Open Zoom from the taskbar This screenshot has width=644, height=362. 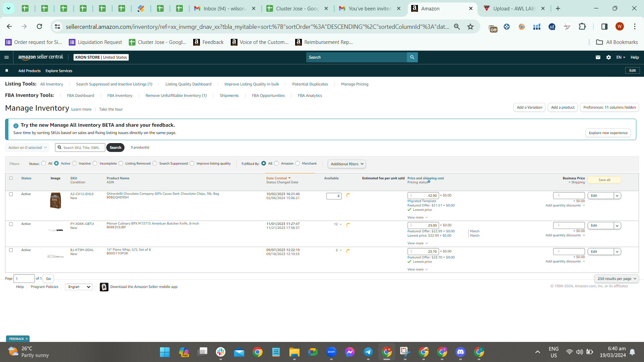coord(331,352)
